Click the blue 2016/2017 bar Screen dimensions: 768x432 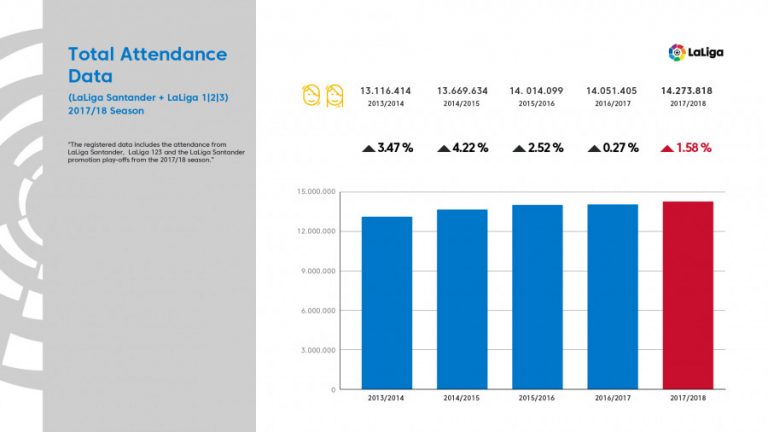tap(613, 297)
